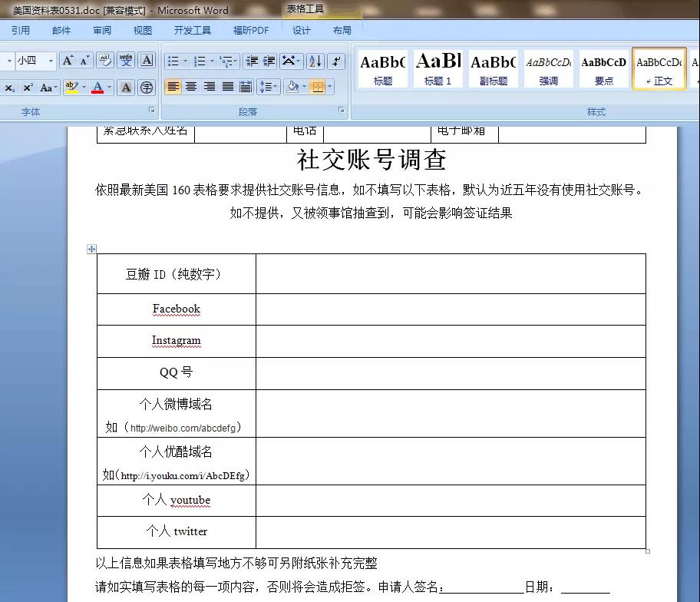Image resolution: width=700 pixels, height=602 pixels.
Task: Click the table resize handle at the corner
Action: (648, 551)
